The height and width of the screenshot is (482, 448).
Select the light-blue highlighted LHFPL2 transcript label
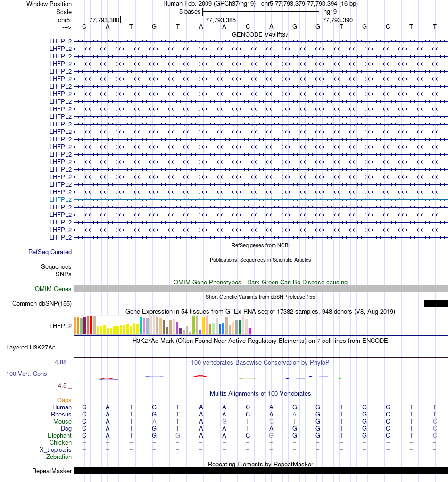tap(60, 199)
